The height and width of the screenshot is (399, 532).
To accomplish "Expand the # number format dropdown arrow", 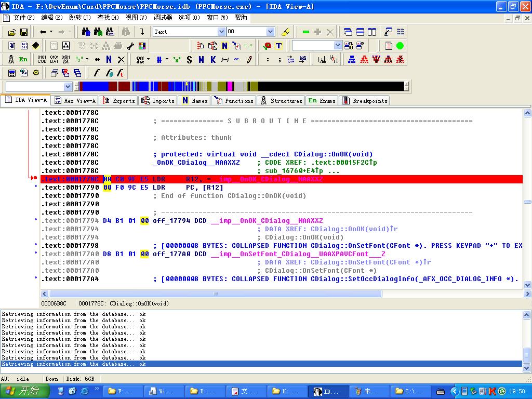I will pos(167,59).
